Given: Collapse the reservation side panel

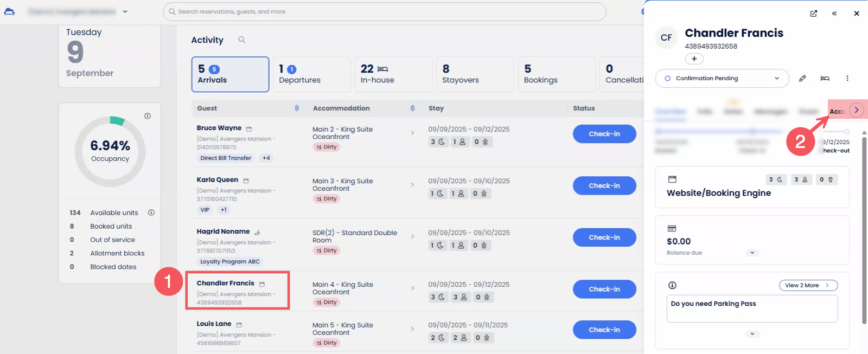Looking at the screenshot, I should (834, 14).
